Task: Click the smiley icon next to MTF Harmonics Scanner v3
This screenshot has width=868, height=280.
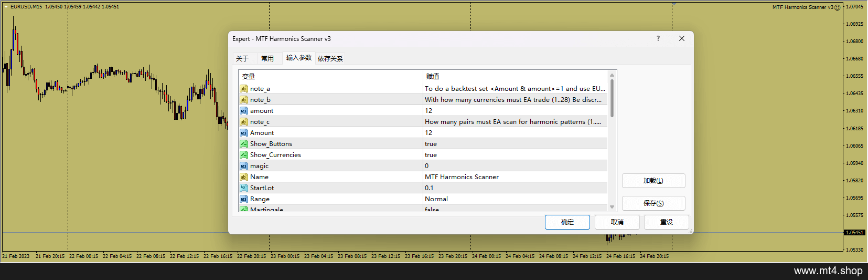Action: point(837,7)
